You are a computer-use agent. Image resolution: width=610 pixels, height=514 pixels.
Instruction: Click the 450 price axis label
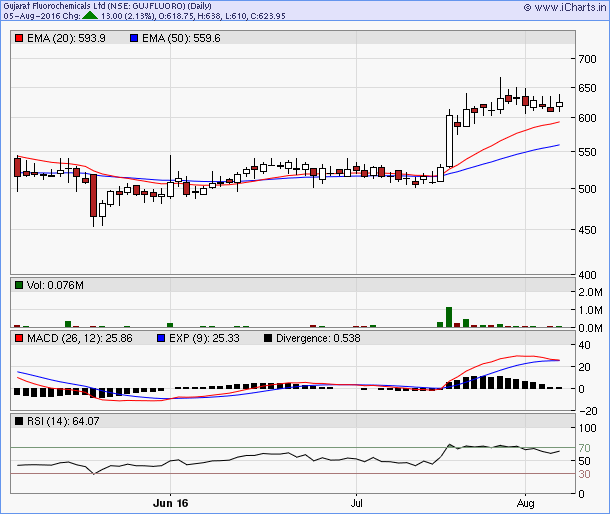coord(587,230)
